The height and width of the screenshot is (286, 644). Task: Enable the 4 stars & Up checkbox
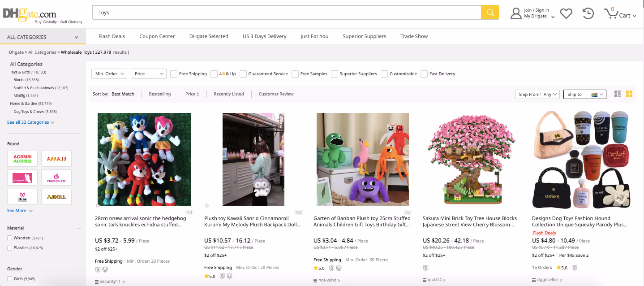(x=214, y=74)
